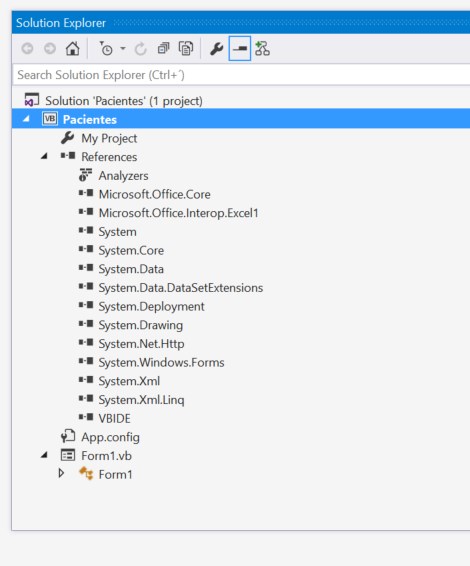Click the View Class Diagram icon
The image size is (470, 566).
(x=262, y=48)
